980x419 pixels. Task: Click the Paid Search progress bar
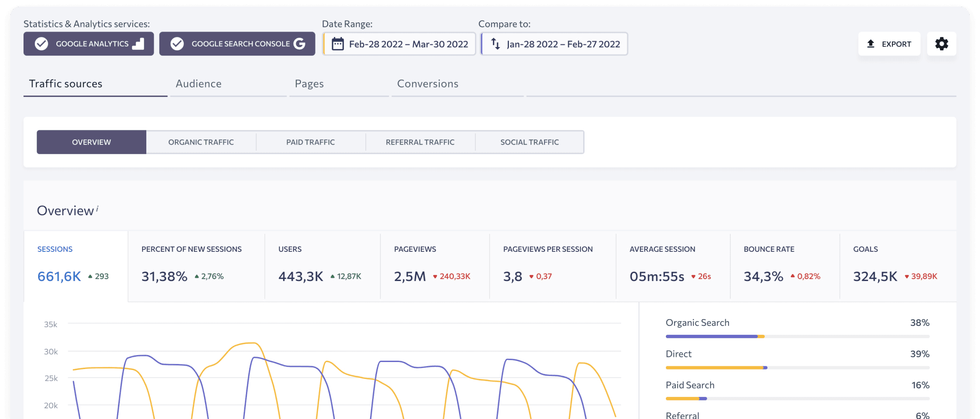pyautogui.click(x=798, y=399)
